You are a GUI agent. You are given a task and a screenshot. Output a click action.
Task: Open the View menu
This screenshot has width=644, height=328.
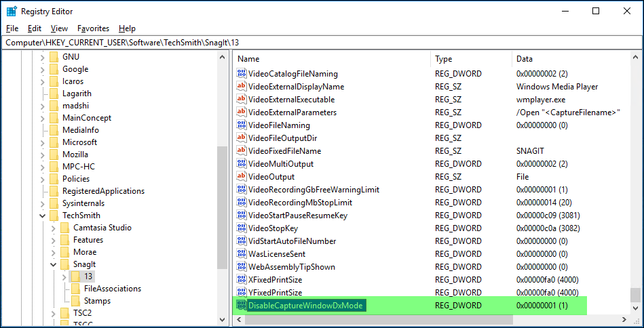pyautogui.click(x=59, y=28)
